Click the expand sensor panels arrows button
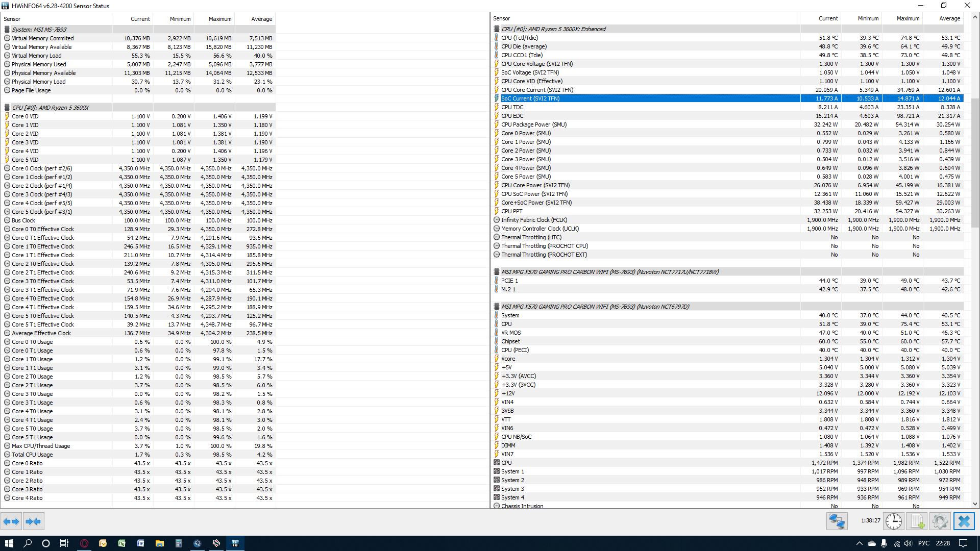Viewport: 980px width, 551px height. [11, 521]
